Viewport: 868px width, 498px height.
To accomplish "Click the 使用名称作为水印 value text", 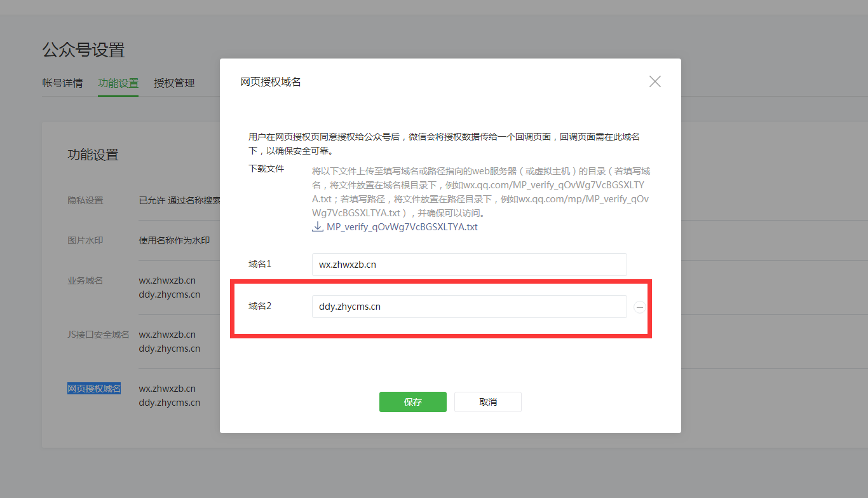I will [x=174, y=240].
